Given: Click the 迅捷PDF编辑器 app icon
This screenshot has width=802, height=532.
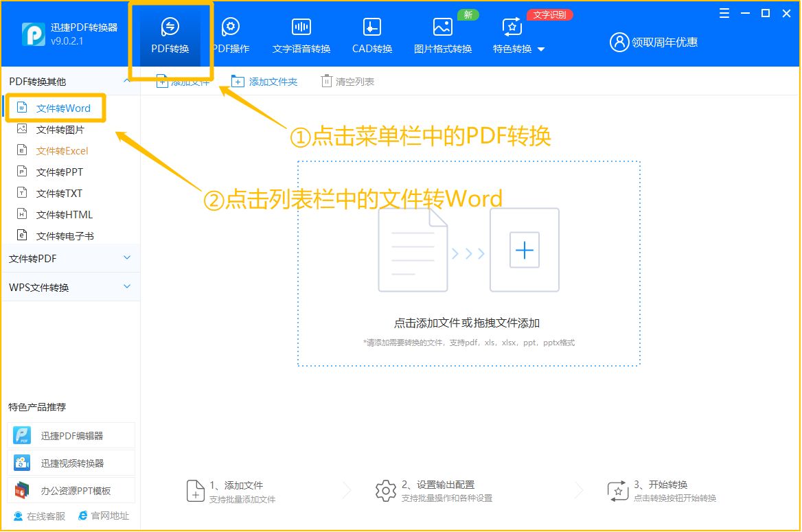Looking at the screenshot, I should click(22, 435).
